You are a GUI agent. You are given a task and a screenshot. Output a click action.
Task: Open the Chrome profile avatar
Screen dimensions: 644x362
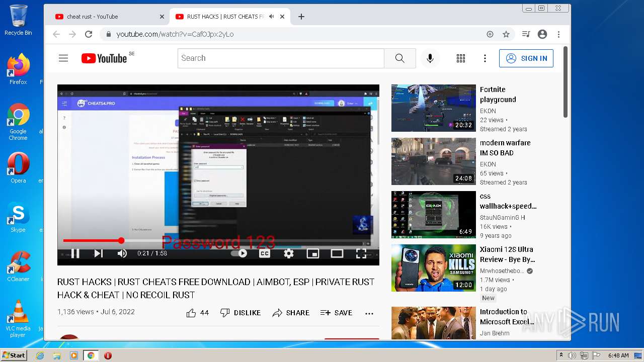tap(542, 34)
